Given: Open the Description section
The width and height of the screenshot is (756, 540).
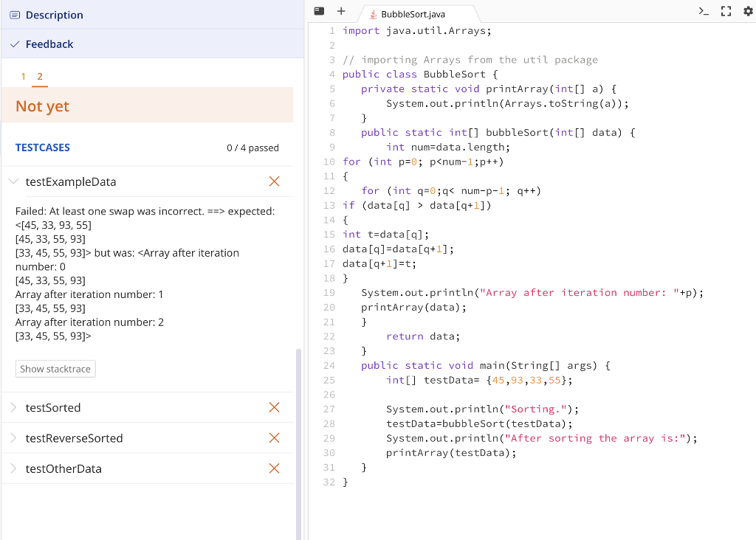Looking at the screenshot, I should (x=152, y=15).
